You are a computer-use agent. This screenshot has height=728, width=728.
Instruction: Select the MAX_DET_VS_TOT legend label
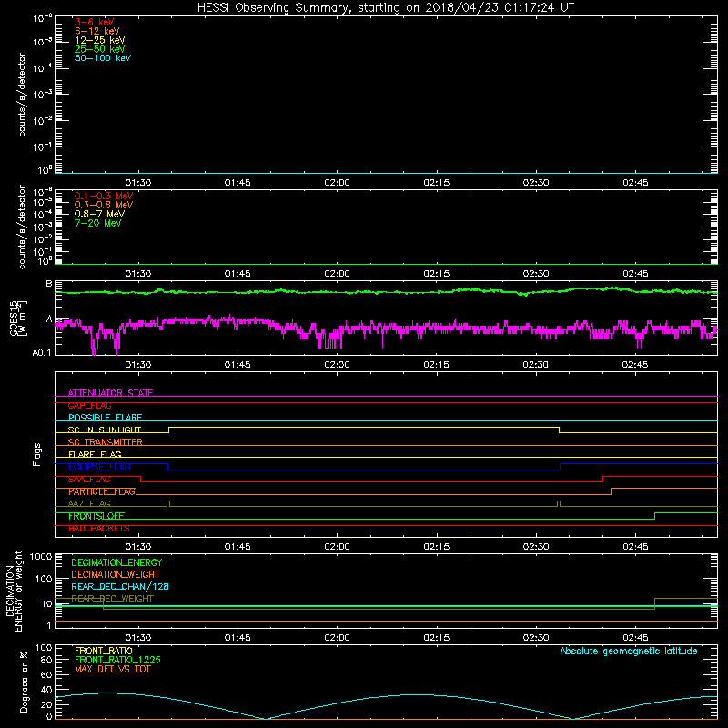(x=112, y=669)
